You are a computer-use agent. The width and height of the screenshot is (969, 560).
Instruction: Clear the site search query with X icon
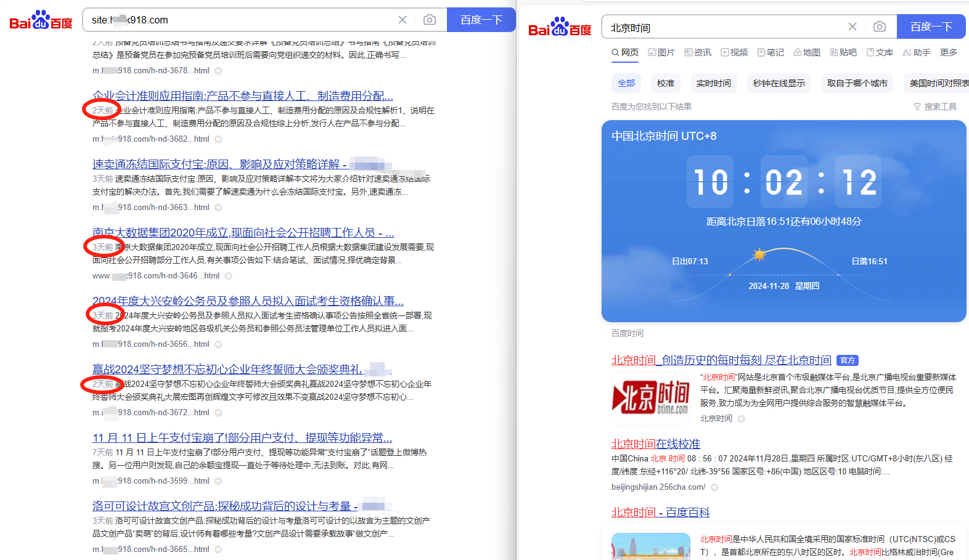[403, 20]
